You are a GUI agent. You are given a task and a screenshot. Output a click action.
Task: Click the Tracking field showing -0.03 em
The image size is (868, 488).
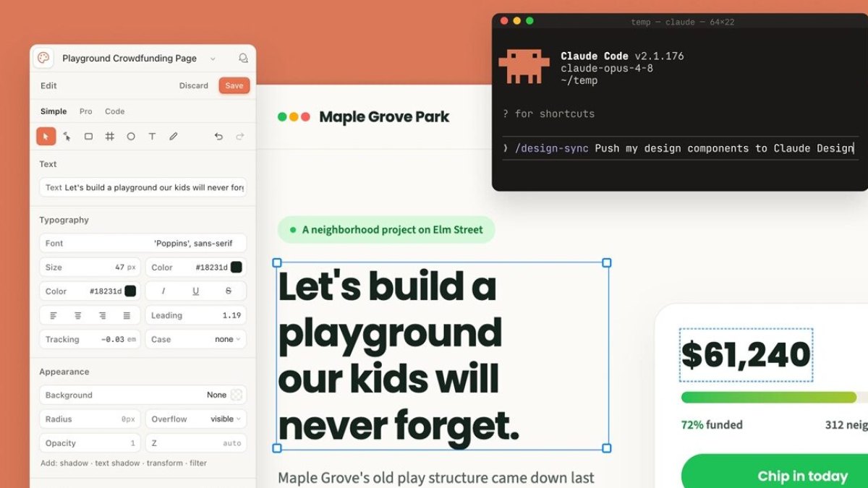[90, 339]
